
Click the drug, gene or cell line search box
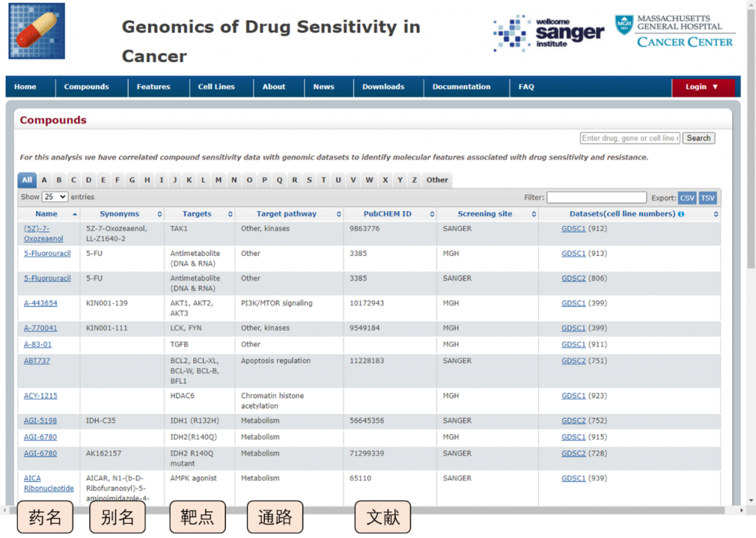point(630,138)
